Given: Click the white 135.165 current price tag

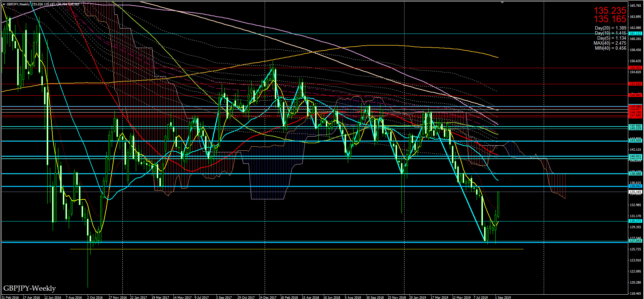Looking at the screenshot, I should tap(636, 192).
